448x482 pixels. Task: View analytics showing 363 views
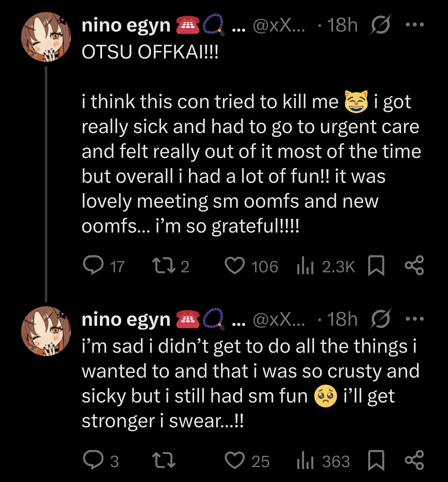click(x=305, y=461)
